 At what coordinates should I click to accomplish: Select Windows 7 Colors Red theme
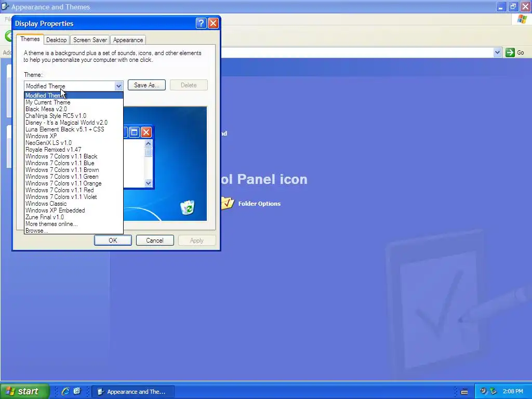click(74, 190)
